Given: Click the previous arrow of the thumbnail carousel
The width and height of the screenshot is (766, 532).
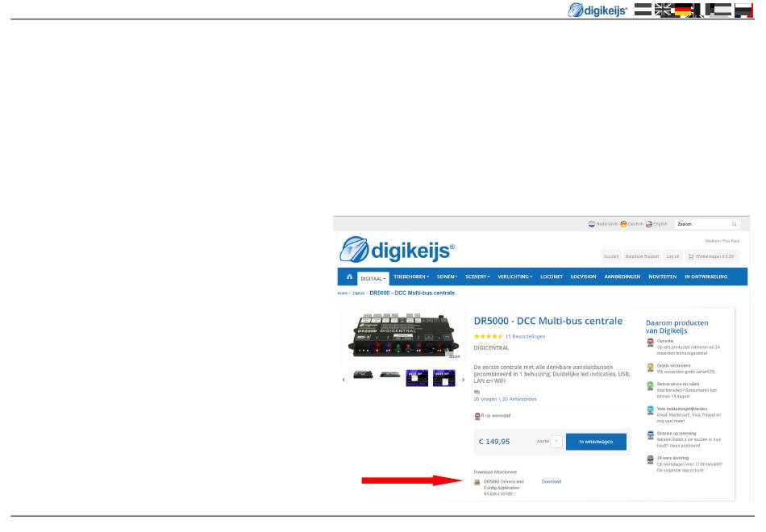Looking at the screenshot, I should coord(343,380).
